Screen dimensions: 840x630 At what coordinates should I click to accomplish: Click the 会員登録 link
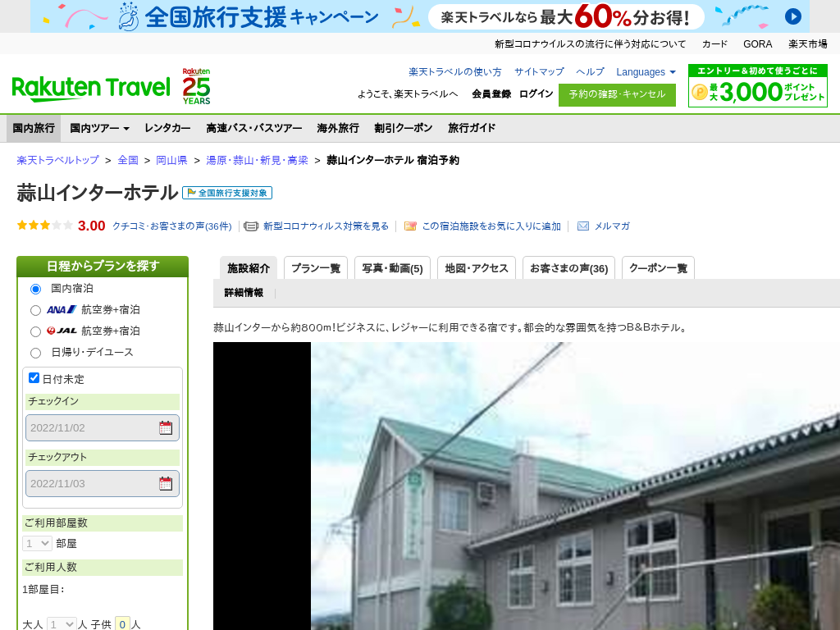coord(491,94)
